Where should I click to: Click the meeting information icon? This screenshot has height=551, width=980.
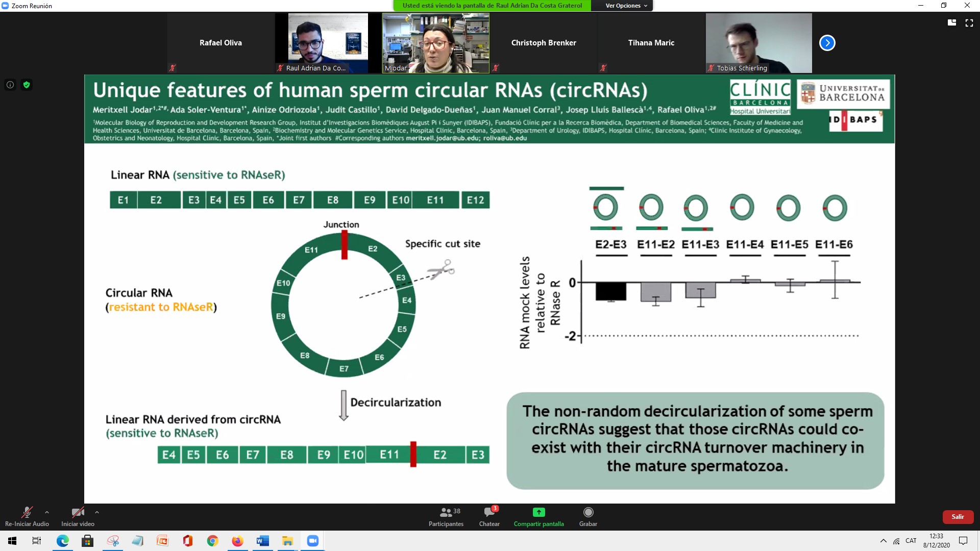[10, 85]
